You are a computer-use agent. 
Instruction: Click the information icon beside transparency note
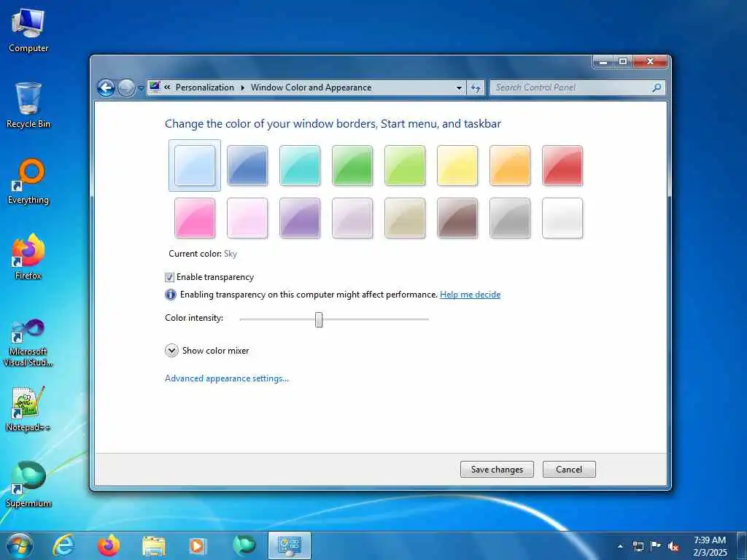[x=171, y=295]
